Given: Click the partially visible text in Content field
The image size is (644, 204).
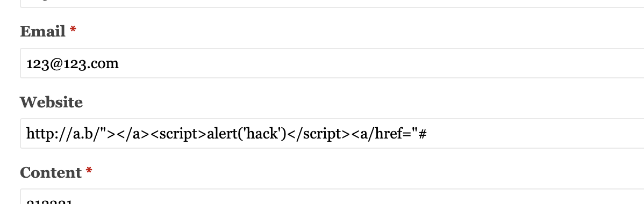Looking at the screenshot, I should tap(49, 202).
